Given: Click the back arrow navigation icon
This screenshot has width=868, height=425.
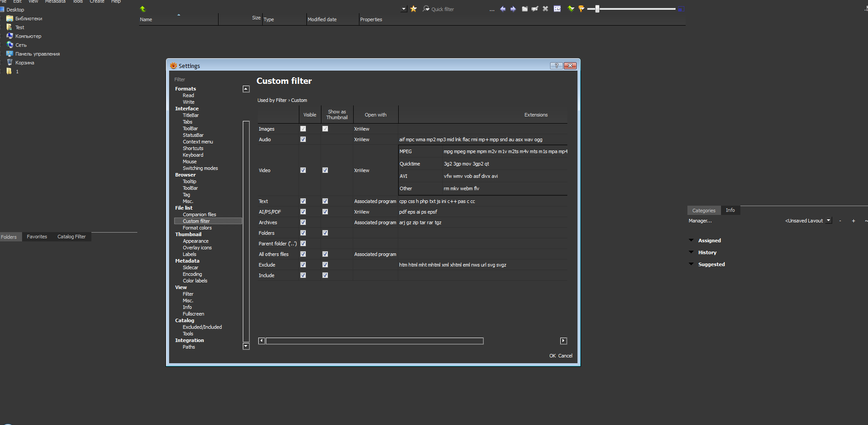Looking at the screenshot, I should coord(502,9).
